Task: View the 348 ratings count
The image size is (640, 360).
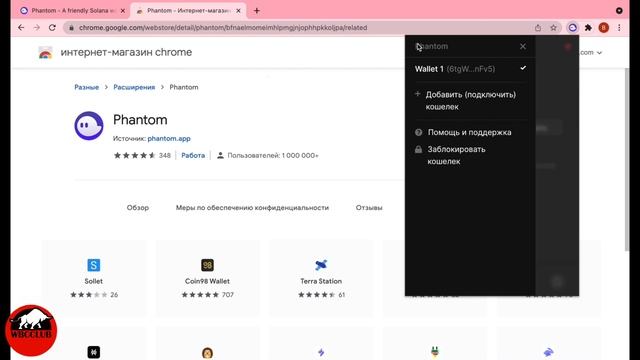Action: 165,156
